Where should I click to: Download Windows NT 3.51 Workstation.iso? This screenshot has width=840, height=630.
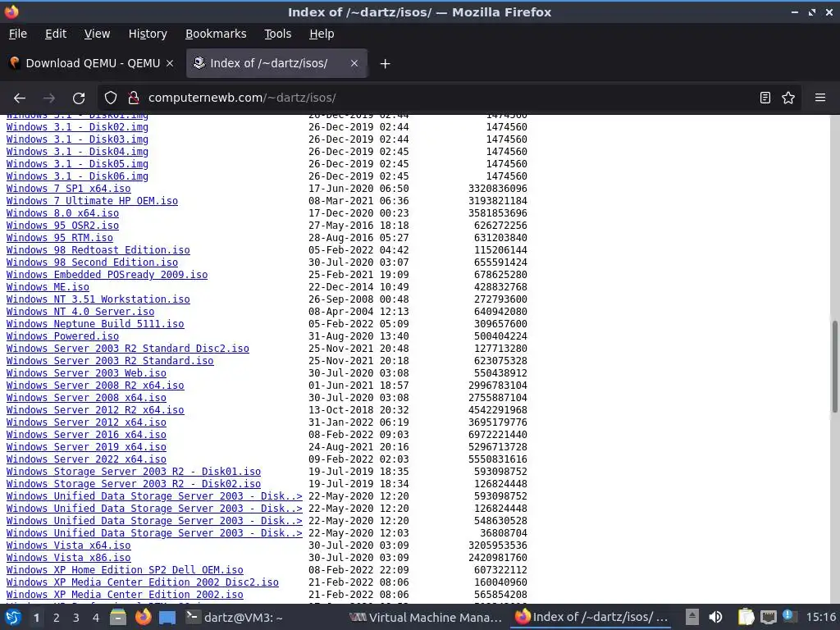click(x=98, y=299)
